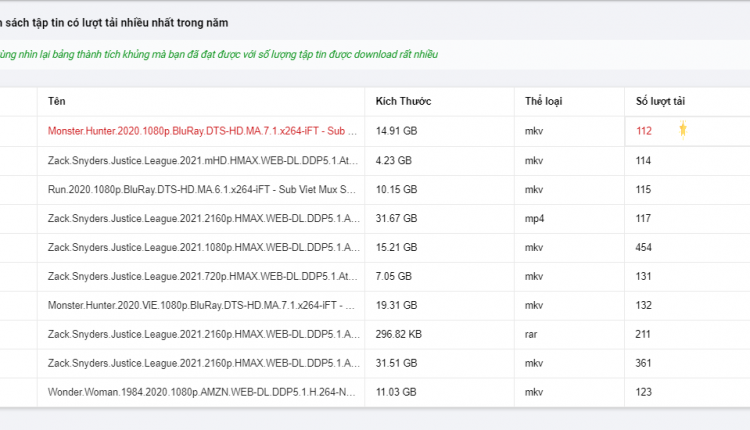This screenshot has height=430, width=750.
Task: Select the 15.21 GB size cell
Action: point(396,247)
